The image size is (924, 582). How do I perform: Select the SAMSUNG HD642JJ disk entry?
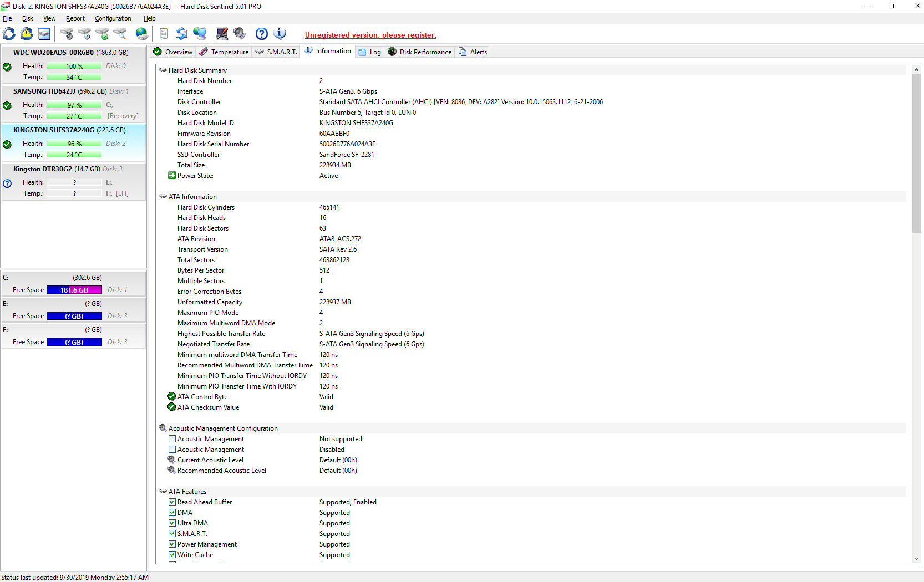pos(73,104)
